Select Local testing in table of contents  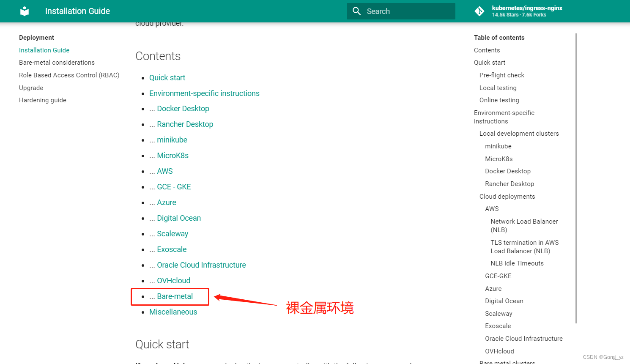point(498,88)
